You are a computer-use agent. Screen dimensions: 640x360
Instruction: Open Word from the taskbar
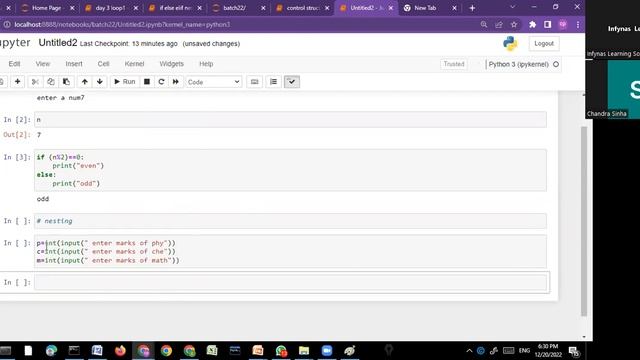coord(97,351)
